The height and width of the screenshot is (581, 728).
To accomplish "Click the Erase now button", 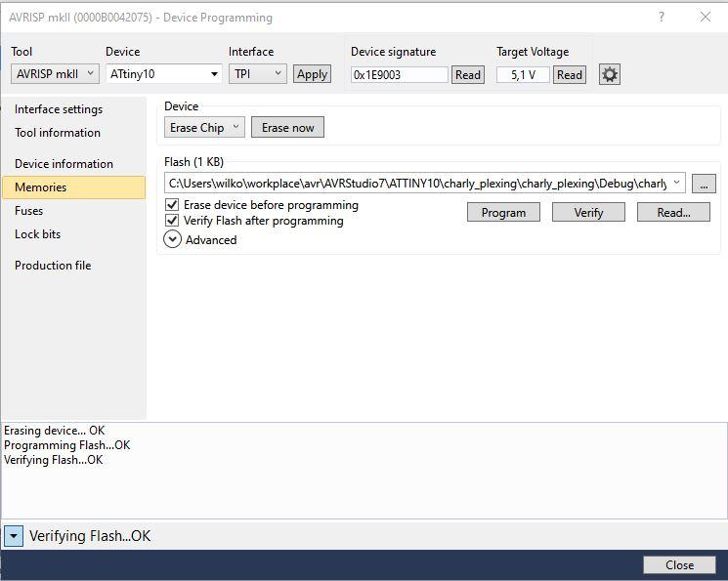I will point(287,127).
